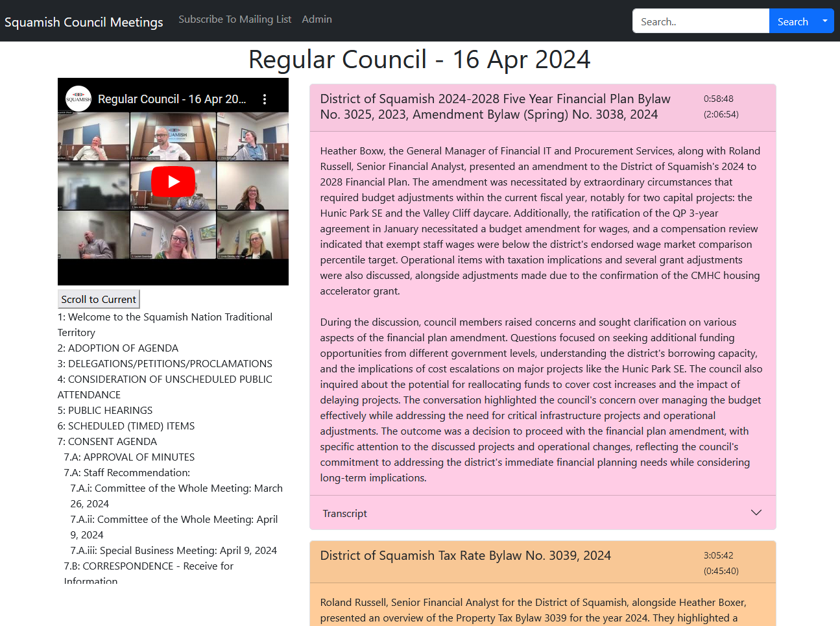Click the 3:05:42 timestamp for Tax Rate Bylaw

point(718,556)
